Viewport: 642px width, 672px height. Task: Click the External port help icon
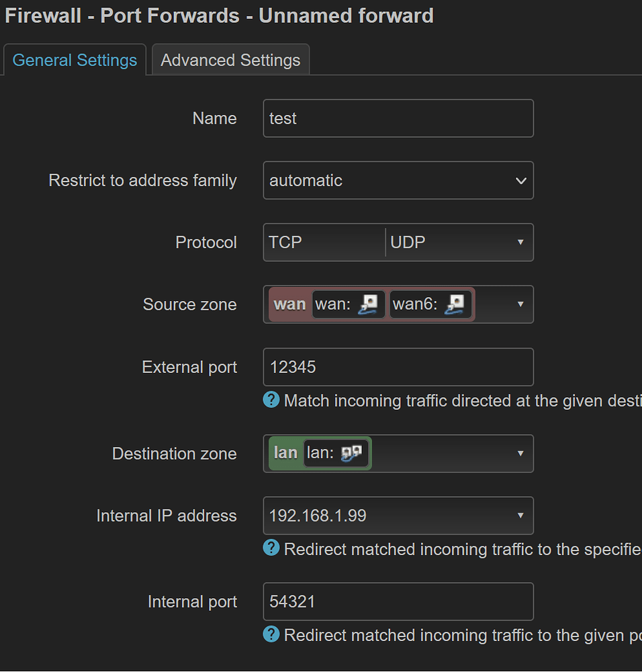pyautogui.click(x=271, y=401)
